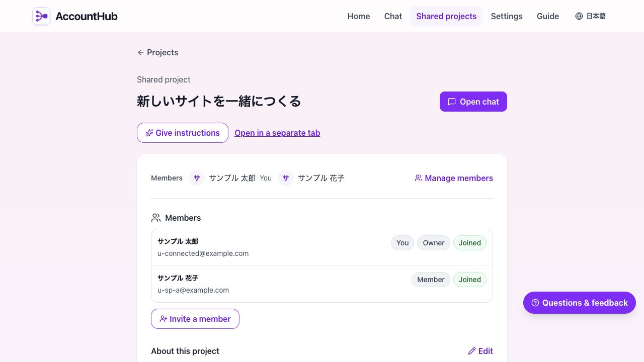Click the Joined badge in サンプル 太郎's row
Image resolution: width=644 pixels, height=362 pixels.
[470, 243]
